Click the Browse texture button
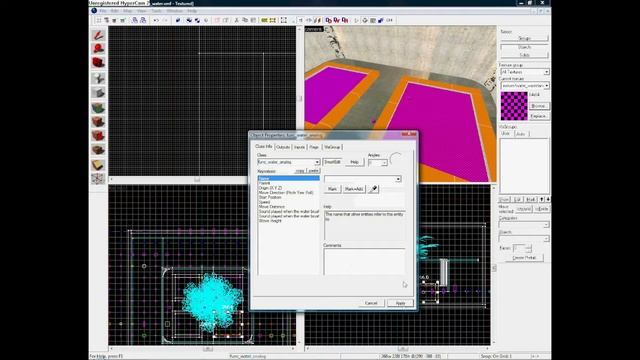The width and height of the screenshot is (640, 360). (538, 106)
